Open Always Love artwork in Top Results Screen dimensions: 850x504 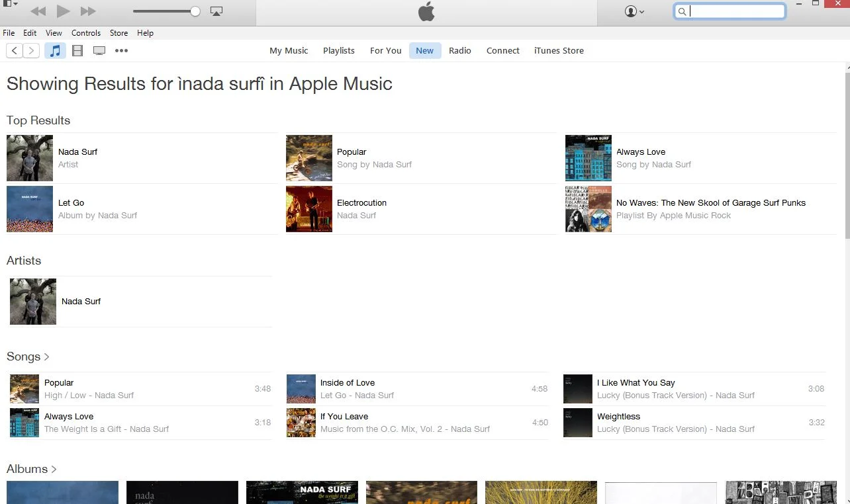[589, 158]
